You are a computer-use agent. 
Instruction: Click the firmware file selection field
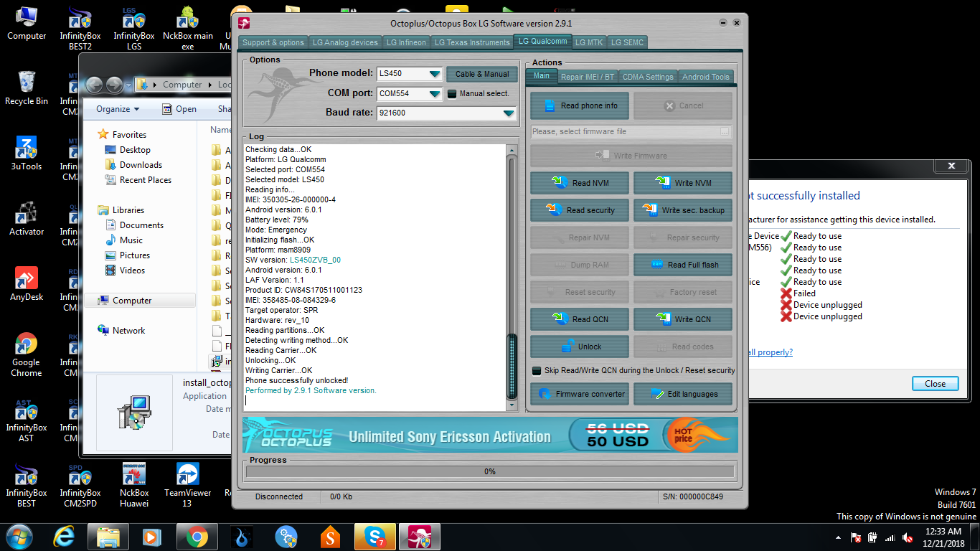pyautogui.click(x=631, y=131)
